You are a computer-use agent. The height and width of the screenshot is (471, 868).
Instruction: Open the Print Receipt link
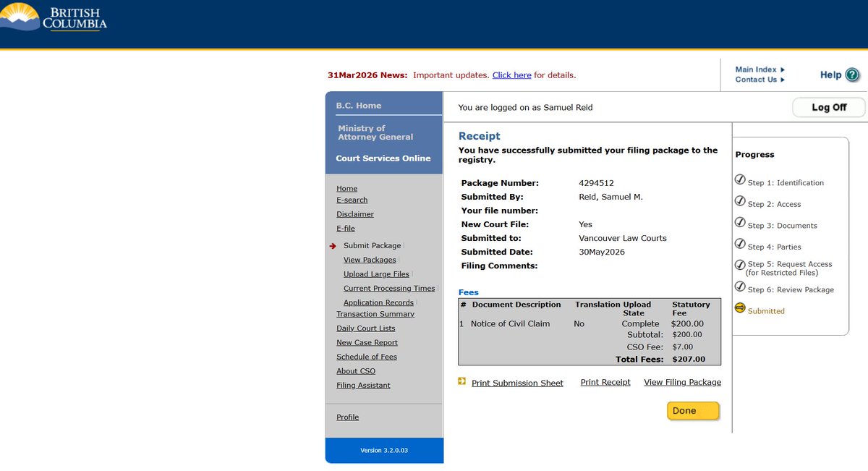click(x=605, y=382)
